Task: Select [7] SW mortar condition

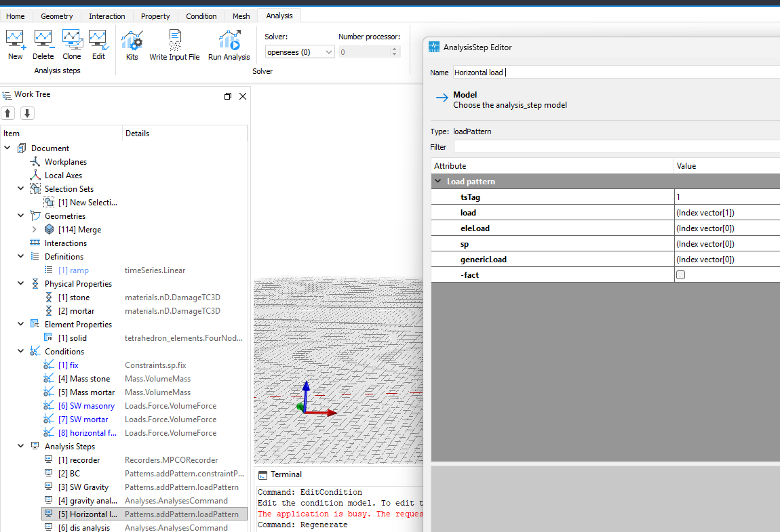Action: [83, 419]
